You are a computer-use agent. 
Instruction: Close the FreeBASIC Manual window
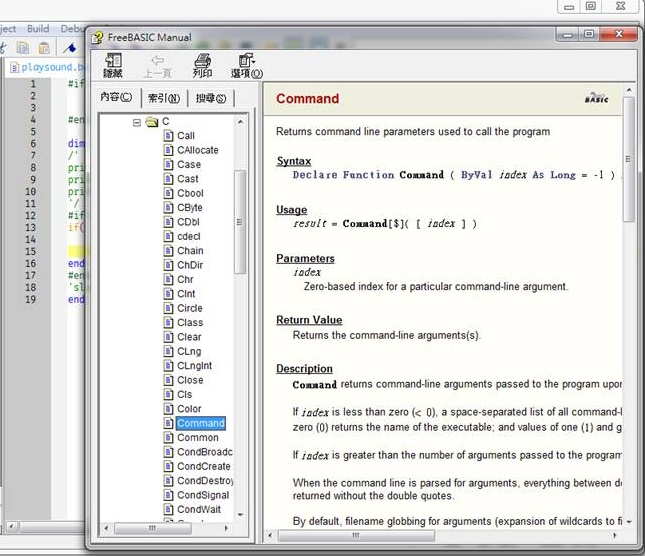tap(619, 34)
